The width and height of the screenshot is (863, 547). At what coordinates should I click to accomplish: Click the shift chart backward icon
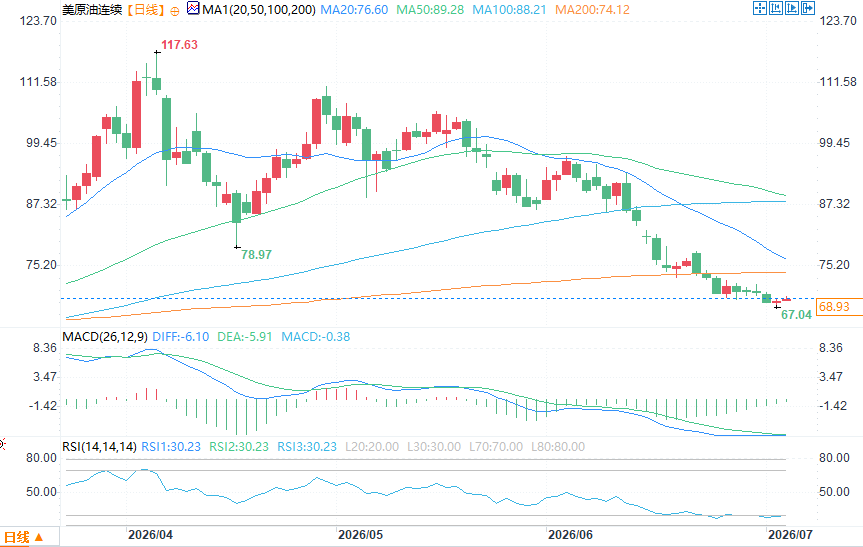click(776, 8)
